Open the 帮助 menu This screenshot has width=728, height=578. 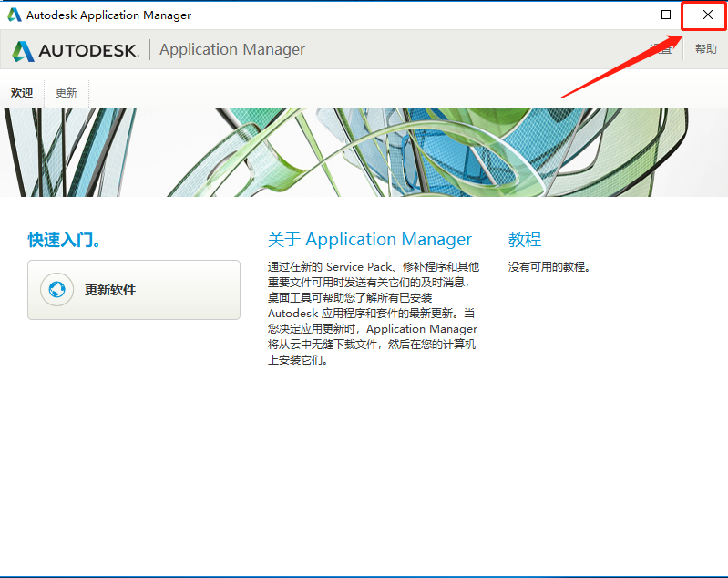tap(706, 49)
